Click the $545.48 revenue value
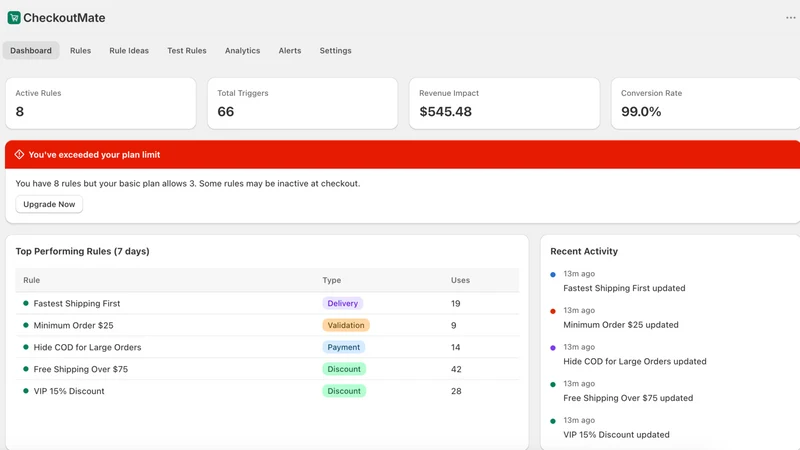The height and width of the screenshot is (450, 800). pyautogui.click(x=445, y=112)
